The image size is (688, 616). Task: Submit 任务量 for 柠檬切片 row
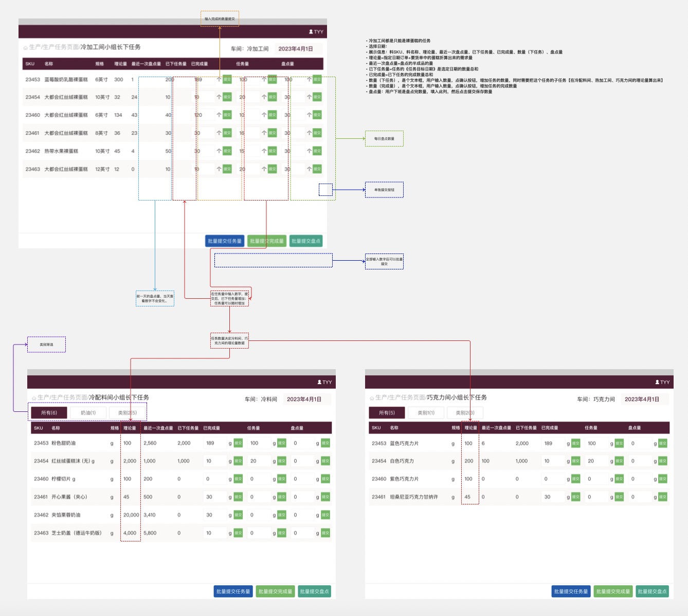(282, 479)
